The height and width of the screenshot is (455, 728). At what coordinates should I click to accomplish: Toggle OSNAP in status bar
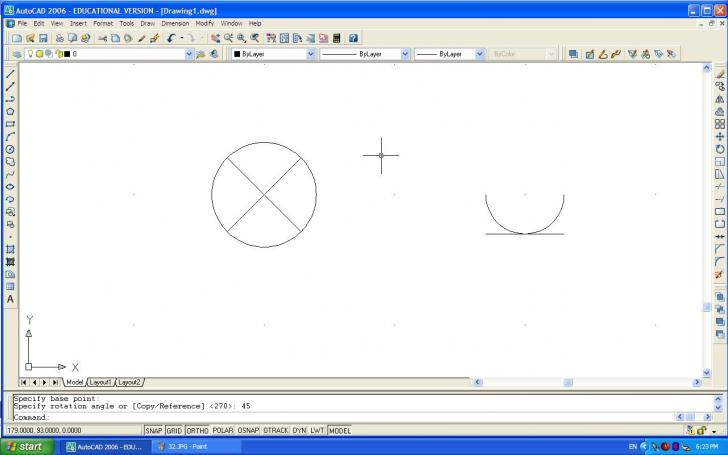248,430
